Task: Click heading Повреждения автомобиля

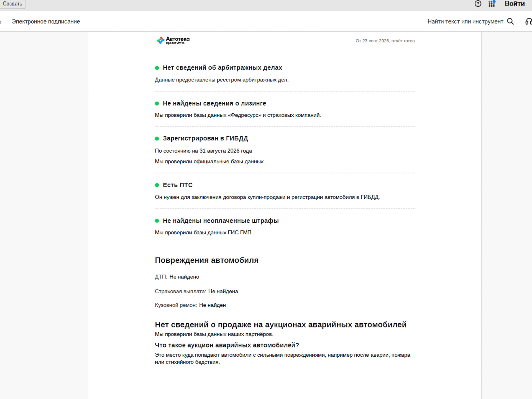Action: [207, 260]
